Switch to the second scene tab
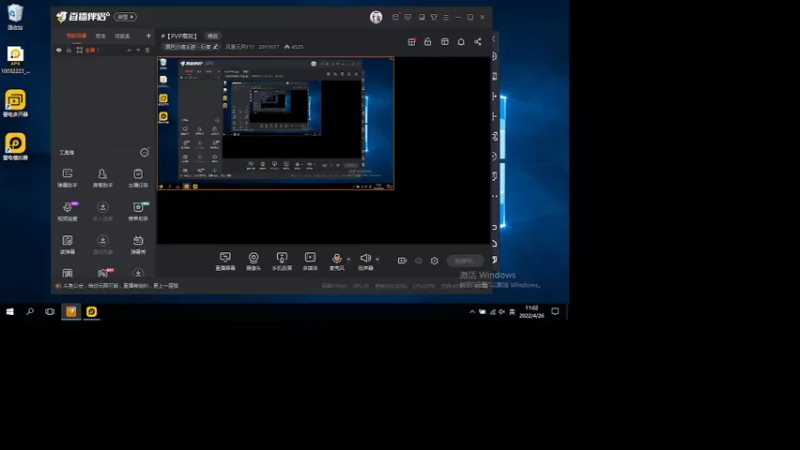 click(x=101, y=36)
